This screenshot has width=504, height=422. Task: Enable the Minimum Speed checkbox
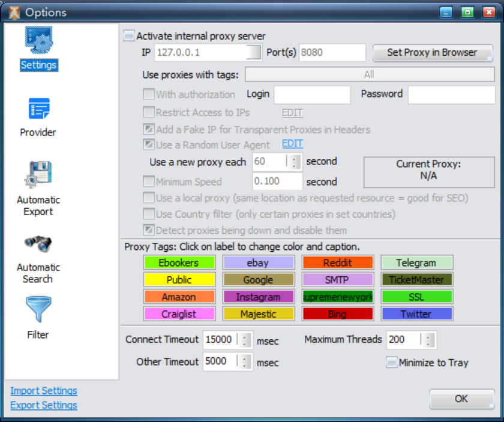click(149, 182)
